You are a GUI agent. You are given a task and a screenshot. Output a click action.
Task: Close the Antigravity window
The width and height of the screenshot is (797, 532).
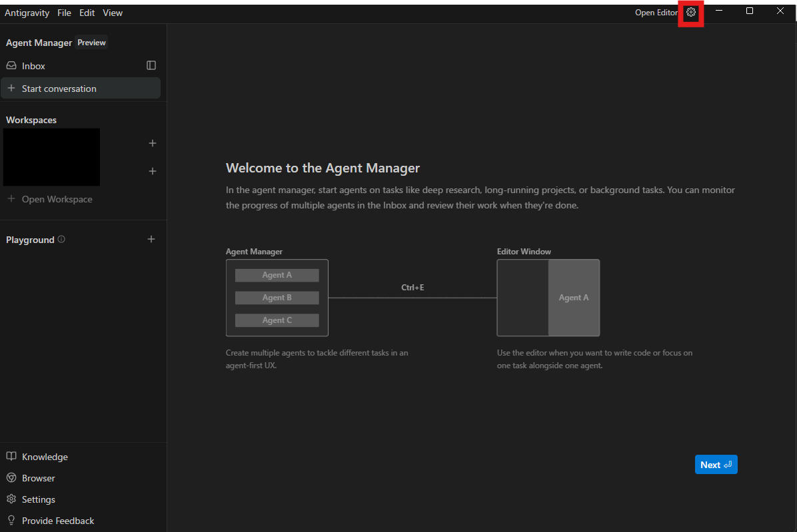[x=780, y=11]
